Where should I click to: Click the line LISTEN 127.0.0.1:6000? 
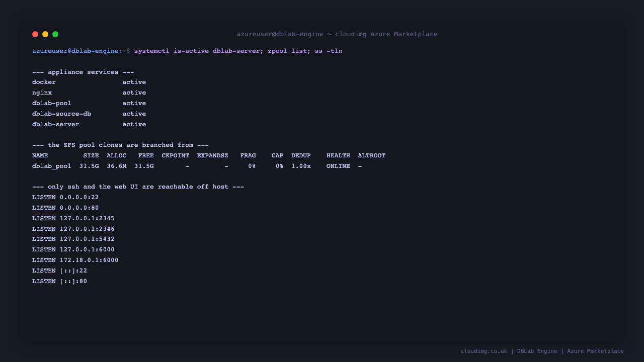click(73, 250)
